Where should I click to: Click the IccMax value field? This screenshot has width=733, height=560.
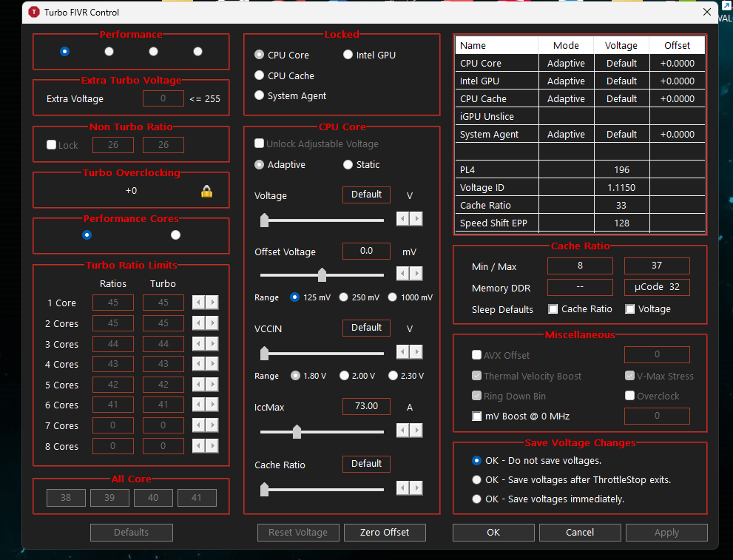point(367,406)
